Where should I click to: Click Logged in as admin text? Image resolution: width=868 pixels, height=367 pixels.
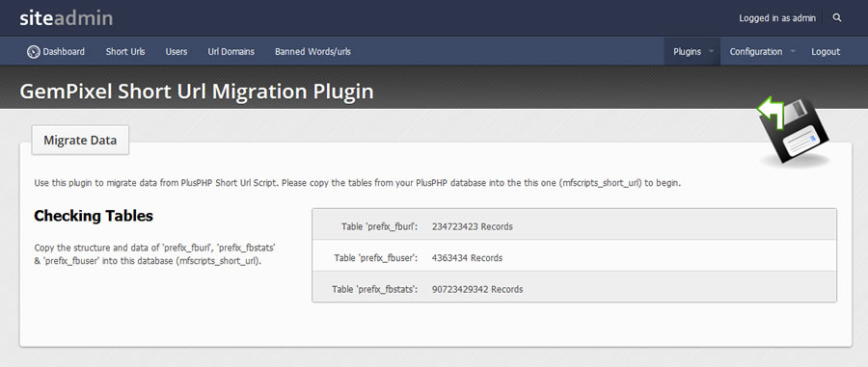coord(777,18)
